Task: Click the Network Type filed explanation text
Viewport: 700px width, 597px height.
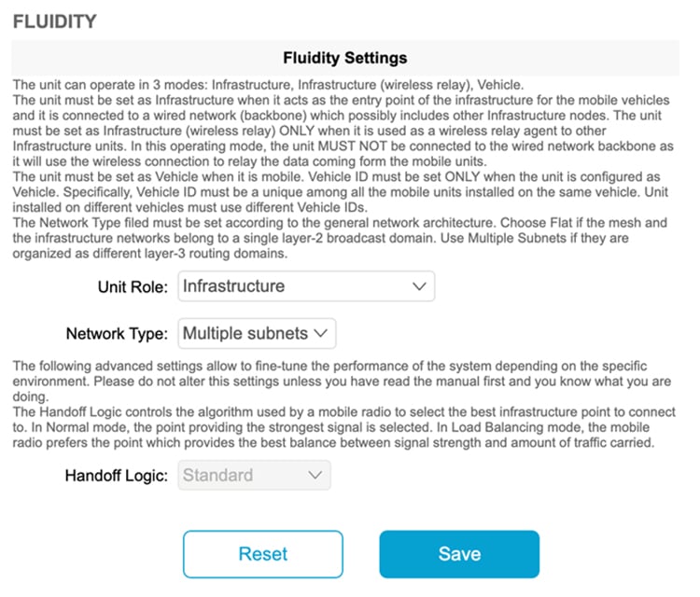Action: (x=340, y=238)
